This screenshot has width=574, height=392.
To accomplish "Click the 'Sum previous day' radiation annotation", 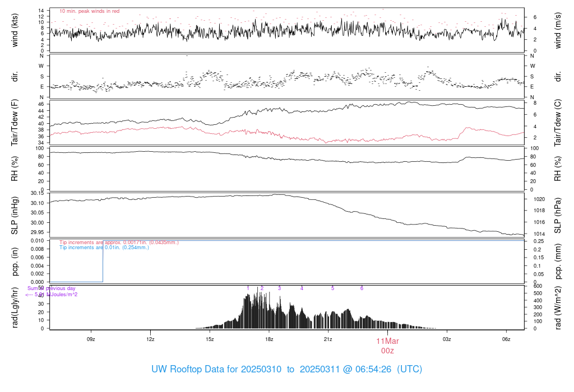I will click(51, 288).
